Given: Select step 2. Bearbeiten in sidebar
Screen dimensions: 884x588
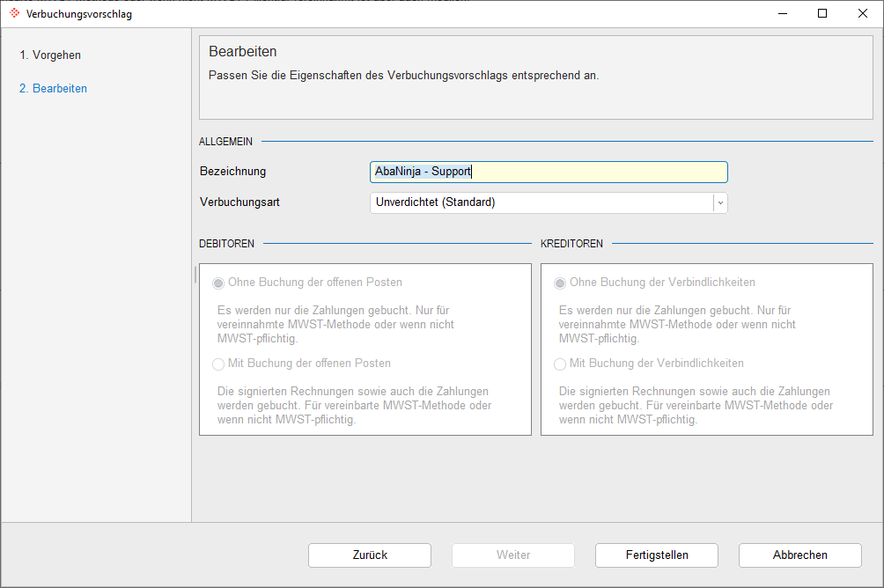Looking at the screenshot, I should click(x=53, y=89).
